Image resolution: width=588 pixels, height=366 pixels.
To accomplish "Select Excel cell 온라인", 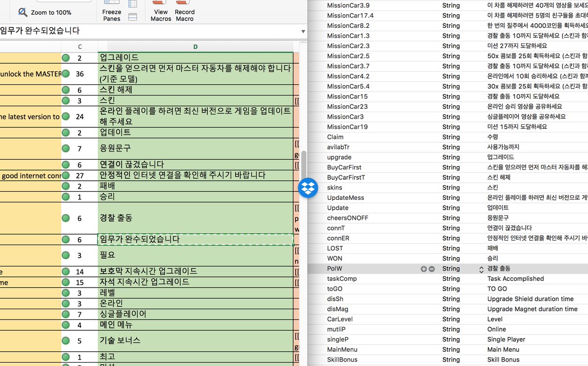I will pos(196,303).
